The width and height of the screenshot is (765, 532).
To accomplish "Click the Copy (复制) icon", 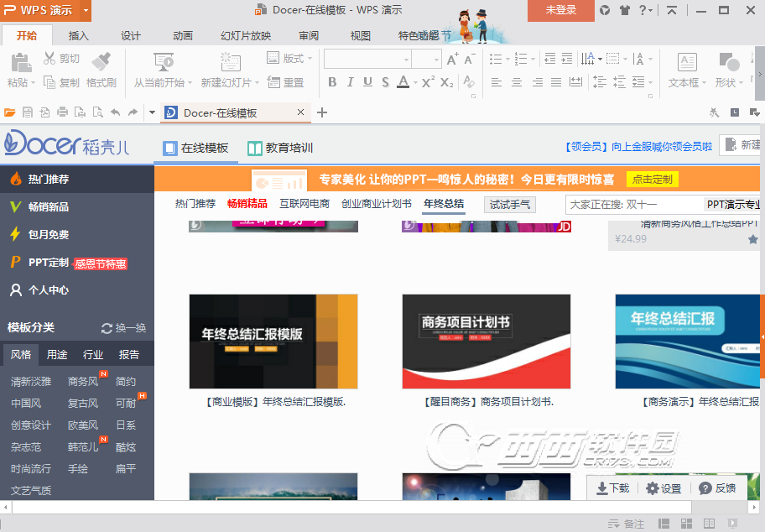I will click(49, 82).
